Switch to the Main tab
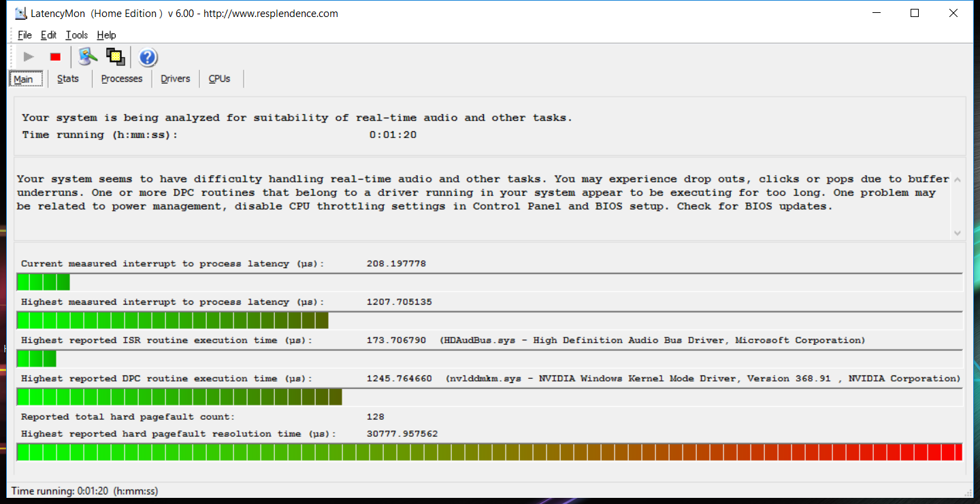Screen dimensions: 980x504 tap(24, 79)
